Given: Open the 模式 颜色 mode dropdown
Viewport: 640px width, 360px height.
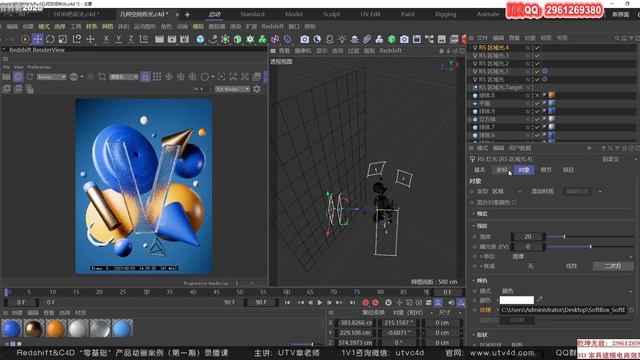Looking at the screenshot, I should tap(567, 291).
